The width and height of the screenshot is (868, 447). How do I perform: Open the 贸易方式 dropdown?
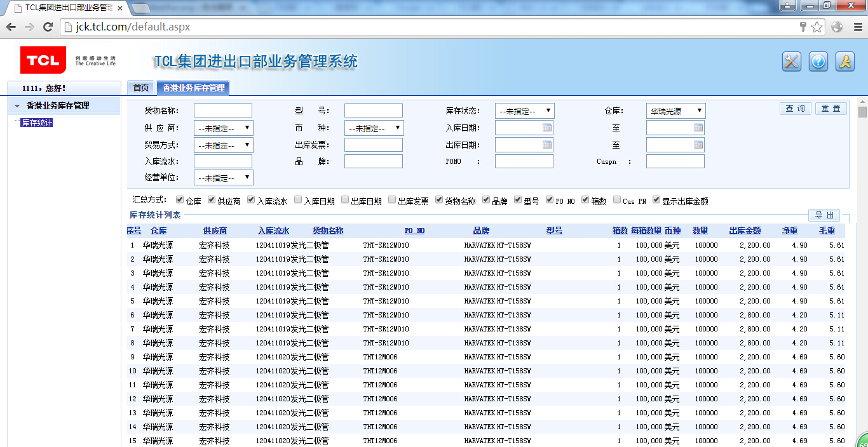point(224,145)
